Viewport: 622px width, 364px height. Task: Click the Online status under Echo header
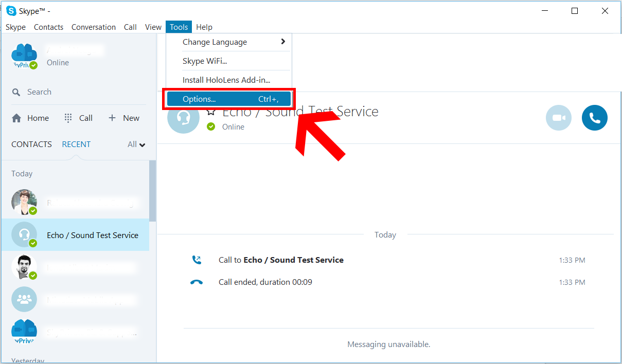point(233,127)
